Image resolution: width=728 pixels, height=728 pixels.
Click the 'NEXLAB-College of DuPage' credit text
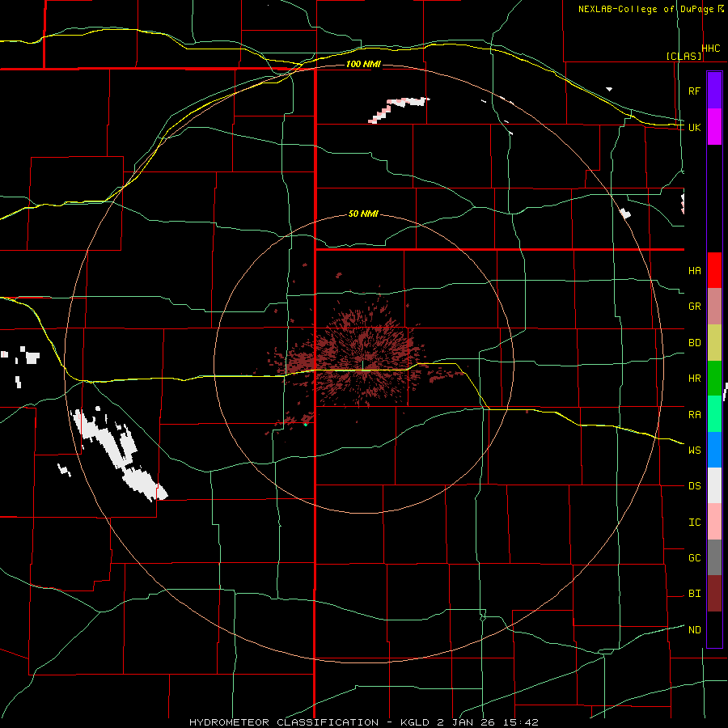pyautogui.click(x=645, y=9)
